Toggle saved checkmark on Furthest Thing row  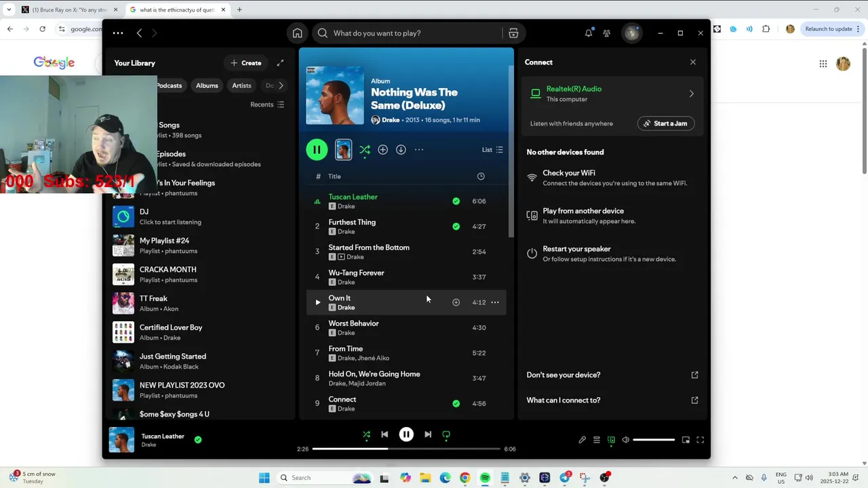coord(456,226)
